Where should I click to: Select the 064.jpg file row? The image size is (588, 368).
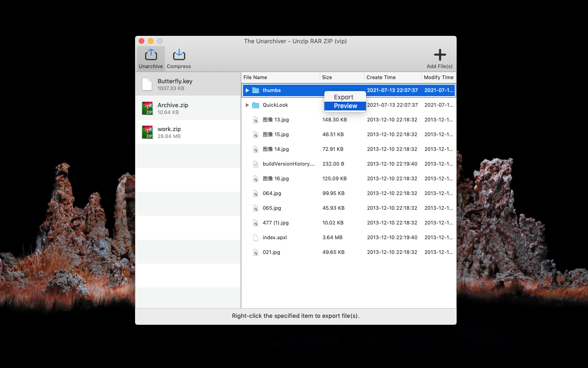(272, 193)
